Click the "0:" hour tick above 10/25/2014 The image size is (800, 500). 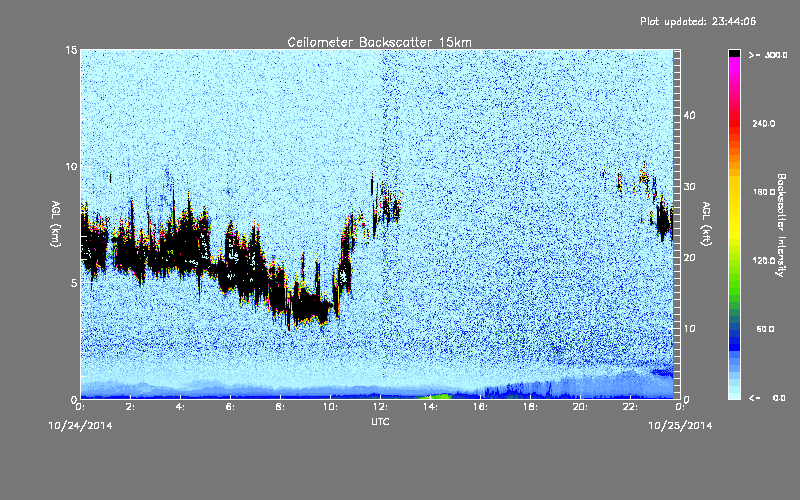[x=680, y=407]
